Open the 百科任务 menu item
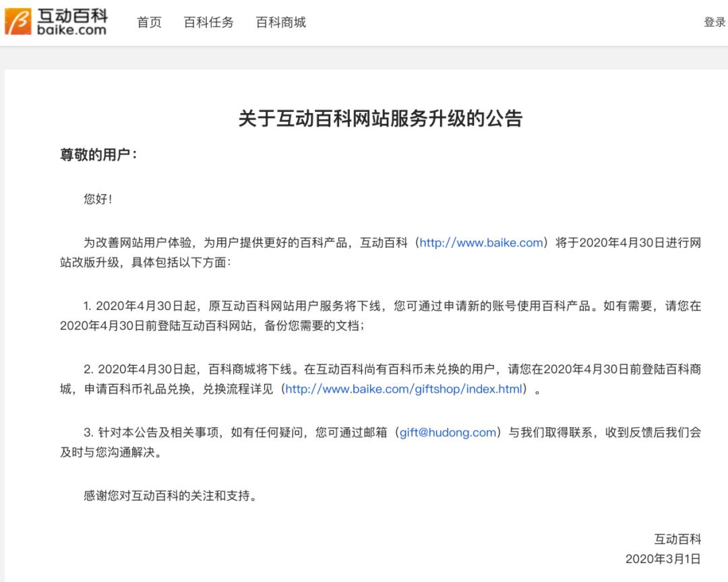This screenshot has height=582, width=728. pos(208,22)
